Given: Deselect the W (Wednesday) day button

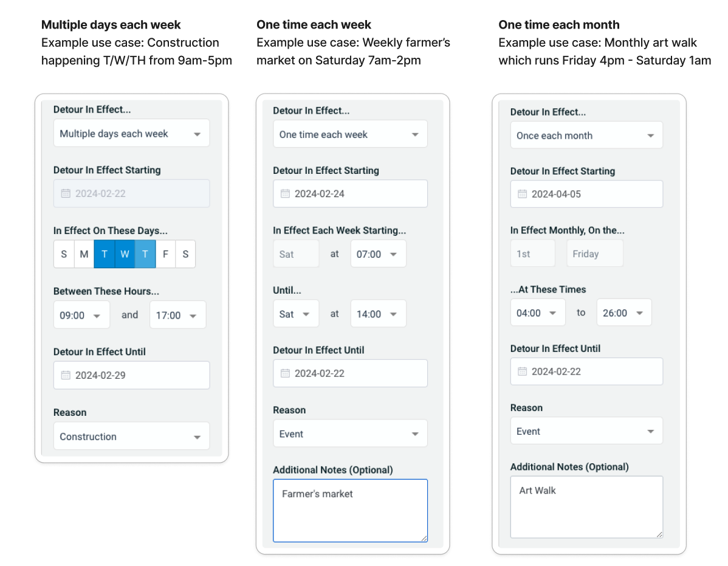Looking at the screenshot, I should (125, 254).
